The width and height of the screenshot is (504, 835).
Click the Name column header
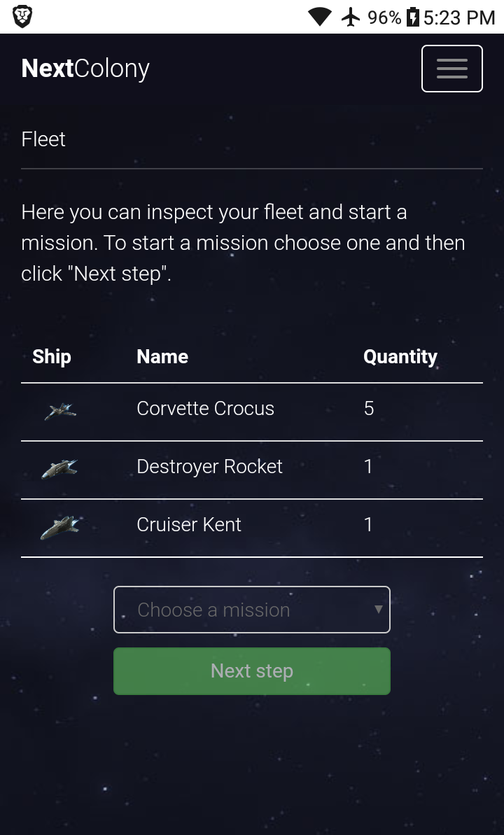tap(162, 357)
